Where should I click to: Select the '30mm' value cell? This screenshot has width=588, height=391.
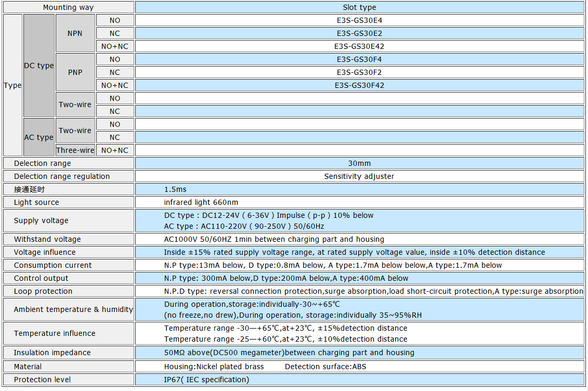[x=359, y=163]
